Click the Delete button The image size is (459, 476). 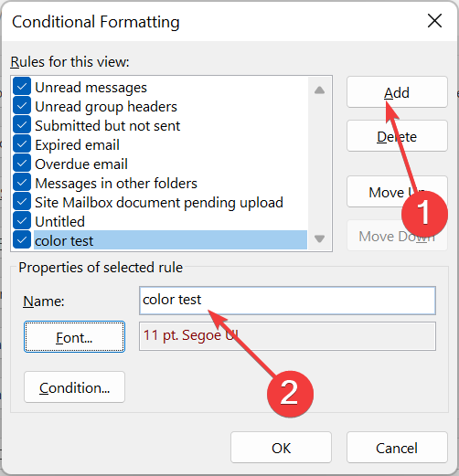tap(397, 136)
